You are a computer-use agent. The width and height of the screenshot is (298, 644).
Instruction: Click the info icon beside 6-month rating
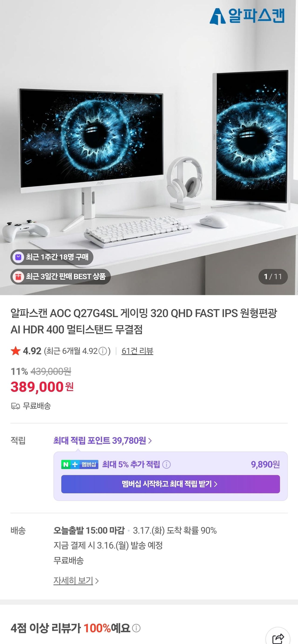(102, 351)
